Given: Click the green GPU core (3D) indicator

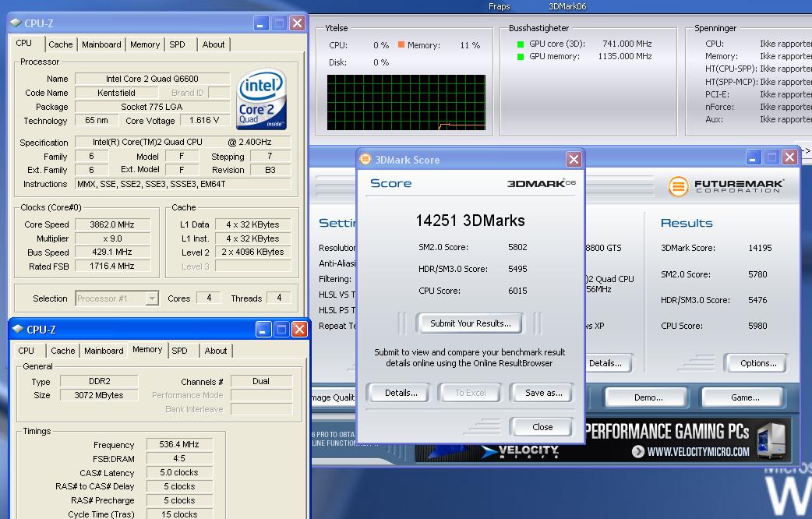Looking at the screenshot, I should pos(521,44).
